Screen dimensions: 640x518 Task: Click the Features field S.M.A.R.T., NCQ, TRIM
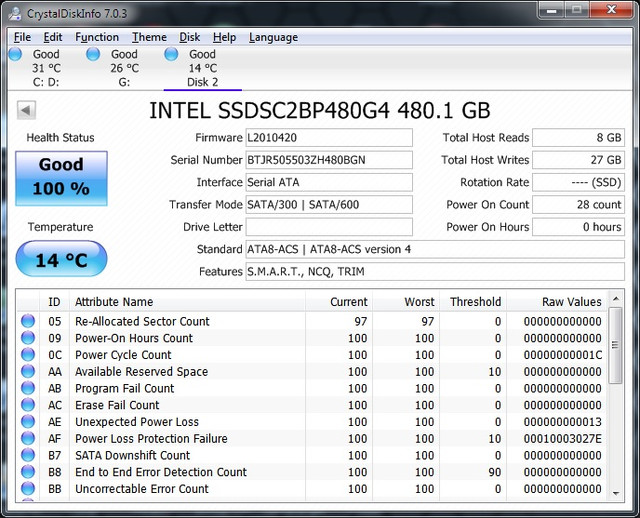tap(435, 271)
